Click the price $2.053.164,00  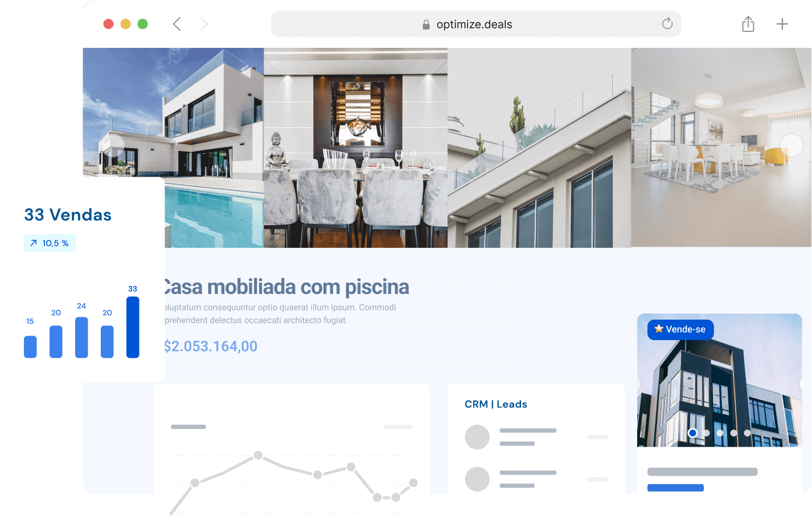(x=211, y=346)
